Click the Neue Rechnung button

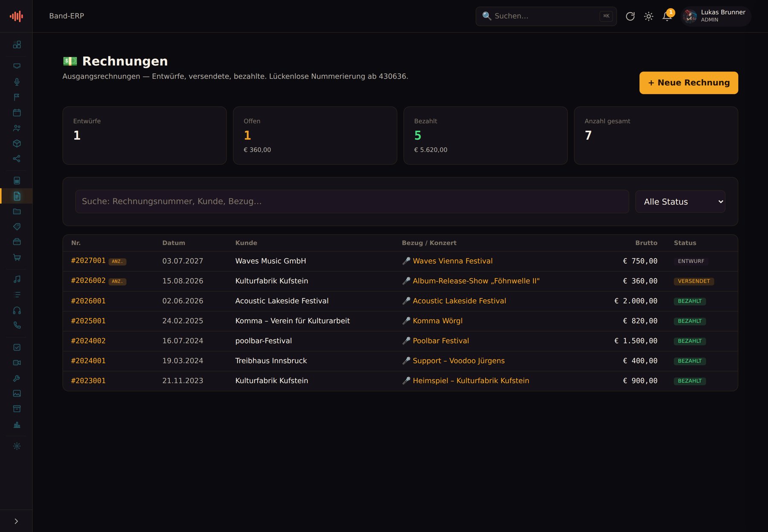[689, 83]
